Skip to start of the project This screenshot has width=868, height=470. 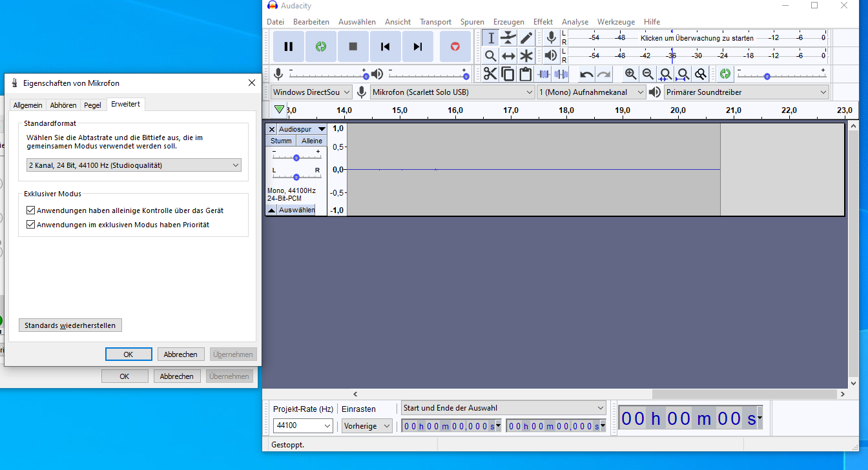[x=386, y=46]
